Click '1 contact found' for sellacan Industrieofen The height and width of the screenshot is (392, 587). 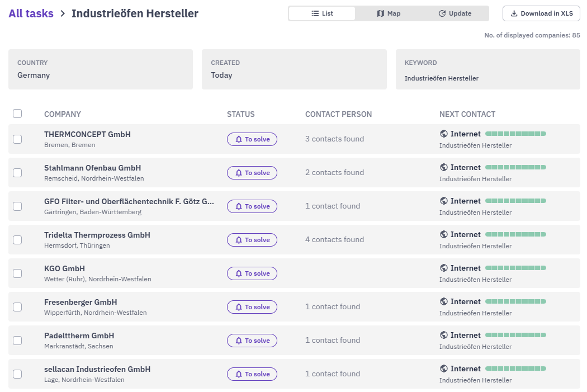click(333, 374)
